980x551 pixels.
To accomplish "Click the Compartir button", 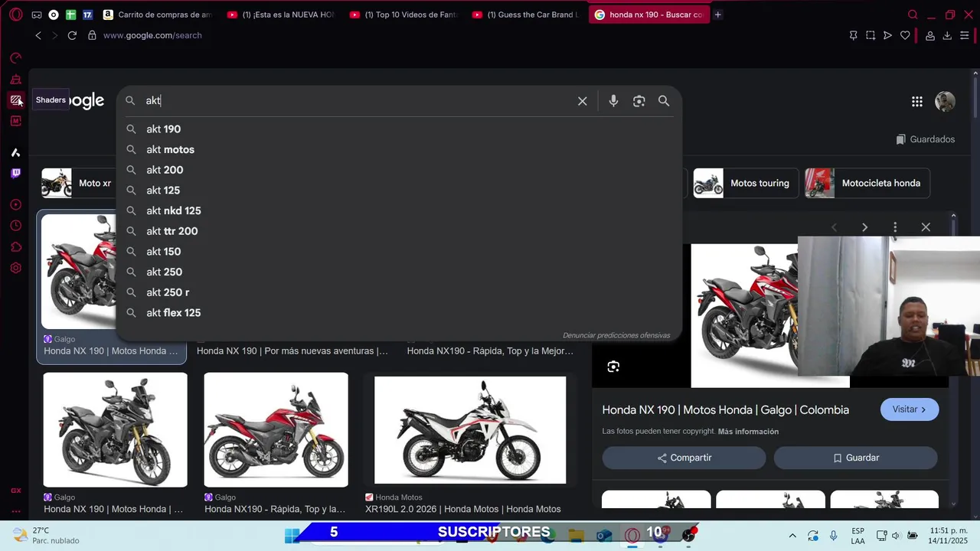I will click(x=684, y=458).
